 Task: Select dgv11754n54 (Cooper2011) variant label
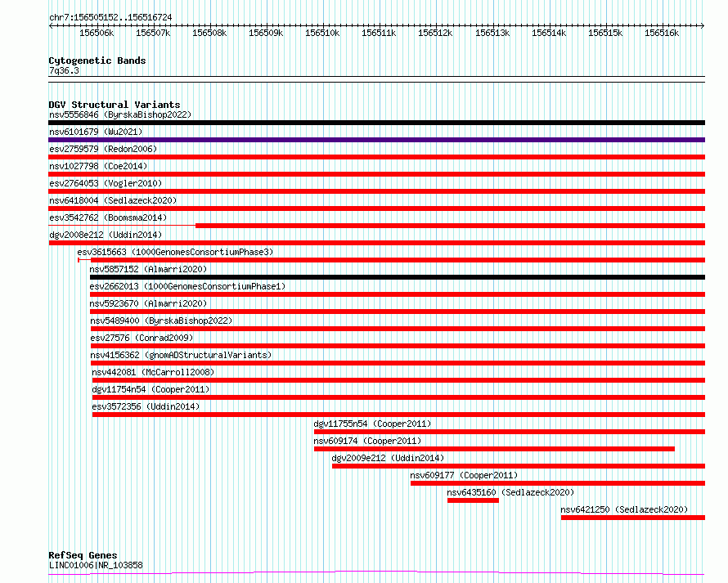(151, 389)
